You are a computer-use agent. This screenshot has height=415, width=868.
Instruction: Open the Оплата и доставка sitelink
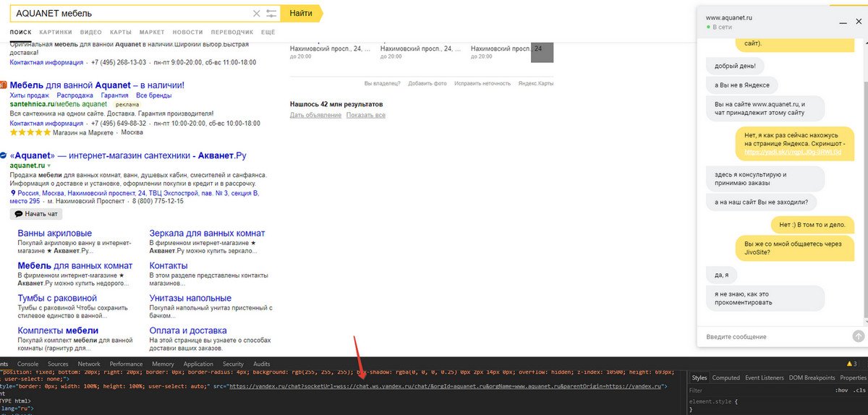190,330
